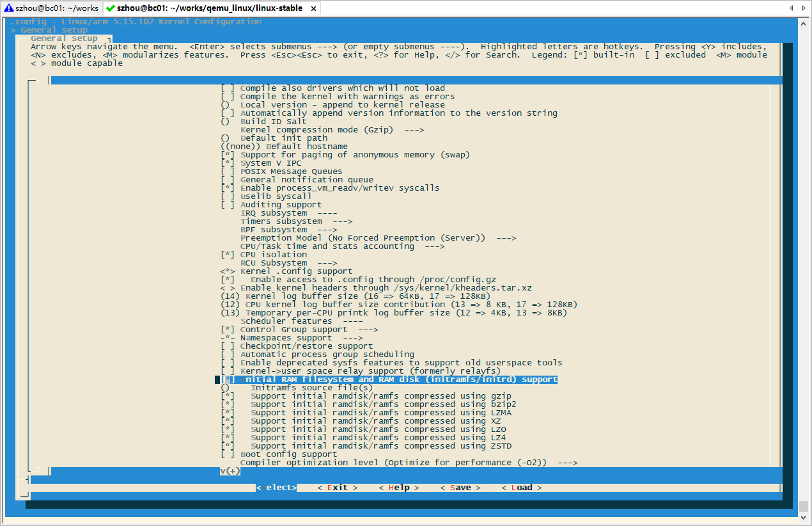Toggle POSIX Message Queues option
The image size is (812, 526).
[281, 171]
